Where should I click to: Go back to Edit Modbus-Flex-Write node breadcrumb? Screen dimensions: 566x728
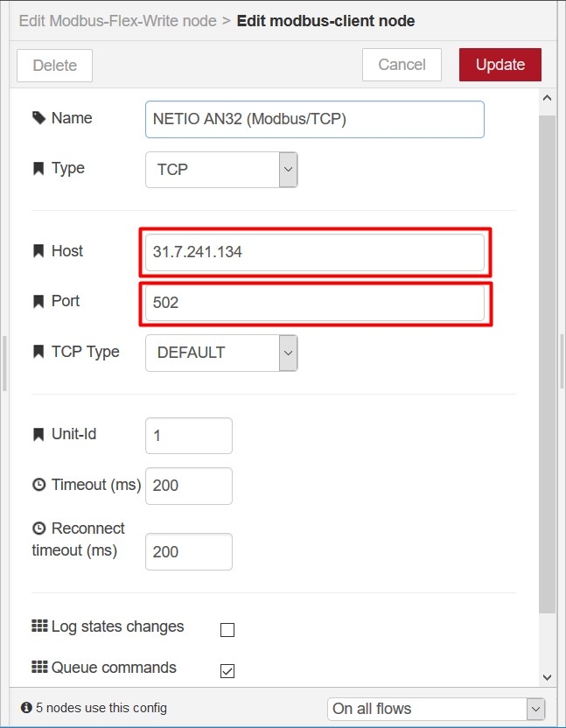(x=117, y=21)
